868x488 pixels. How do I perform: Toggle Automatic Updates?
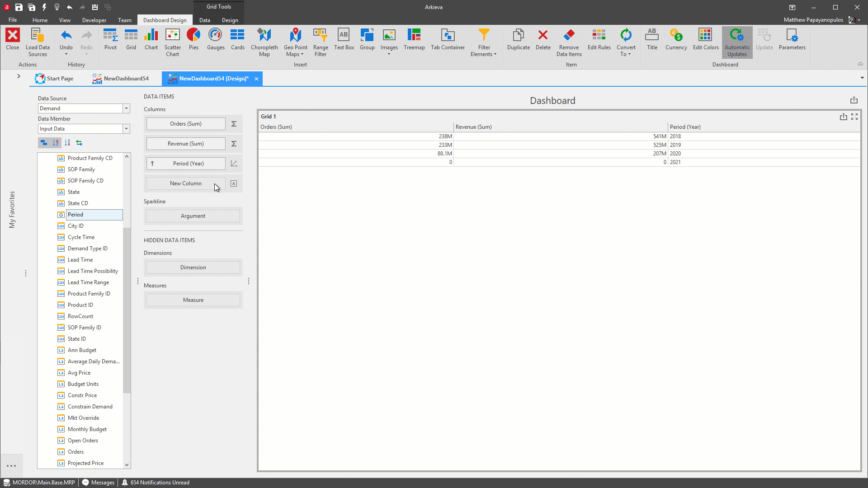click(x=737, y=42)
